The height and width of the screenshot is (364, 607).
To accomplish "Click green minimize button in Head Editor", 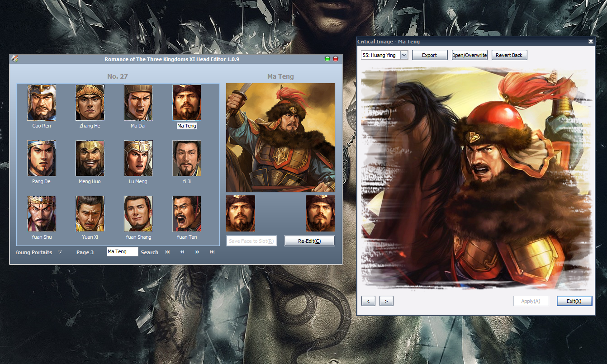I will click(x=327, y=59).
